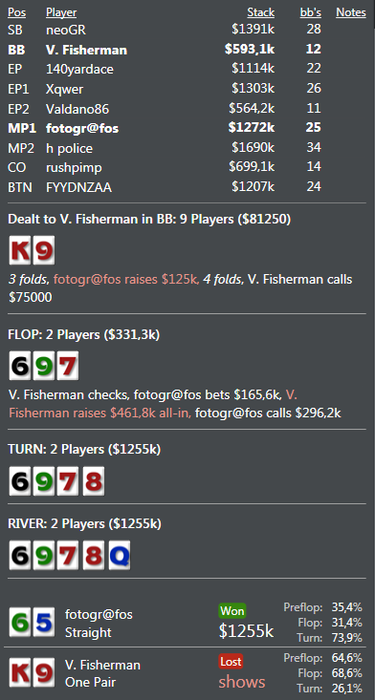
Task: Click the green Won badge
Action: (x=232, y=610)
